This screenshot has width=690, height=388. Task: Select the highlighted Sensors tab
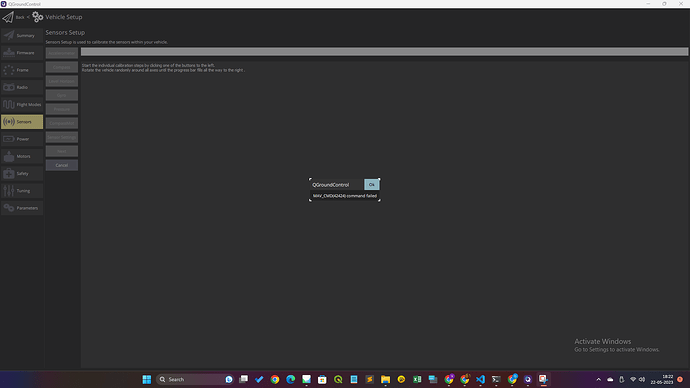click(22, 122)
